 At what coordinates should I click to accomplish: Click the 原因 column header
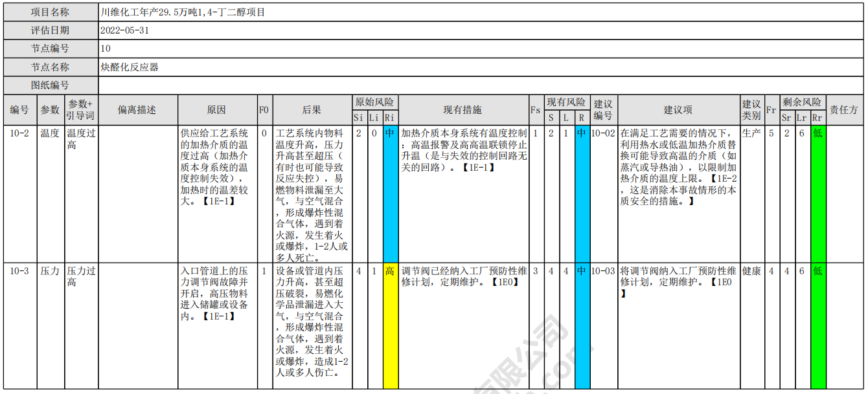pyautogui.click(x=217, y=110)
